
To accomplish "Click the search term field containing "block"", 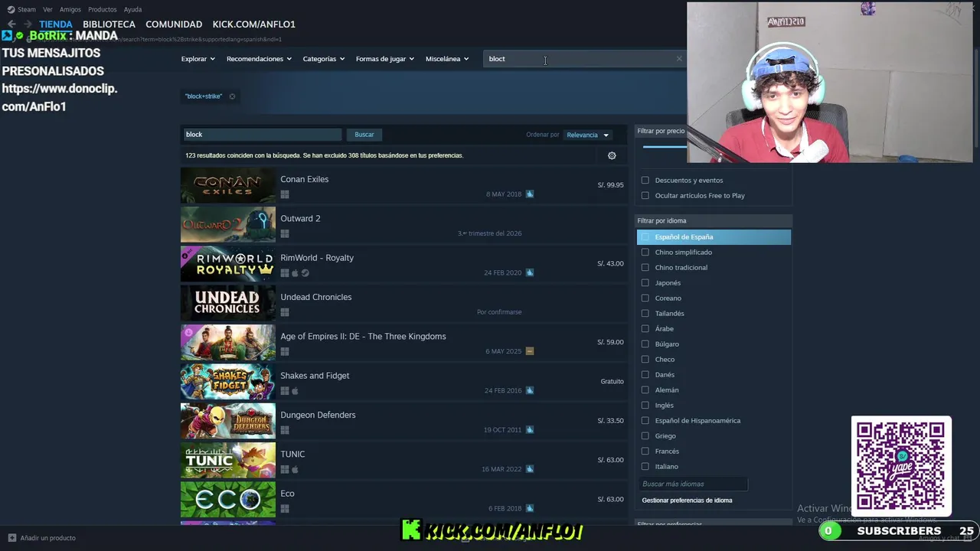I will tap(262, 135).
